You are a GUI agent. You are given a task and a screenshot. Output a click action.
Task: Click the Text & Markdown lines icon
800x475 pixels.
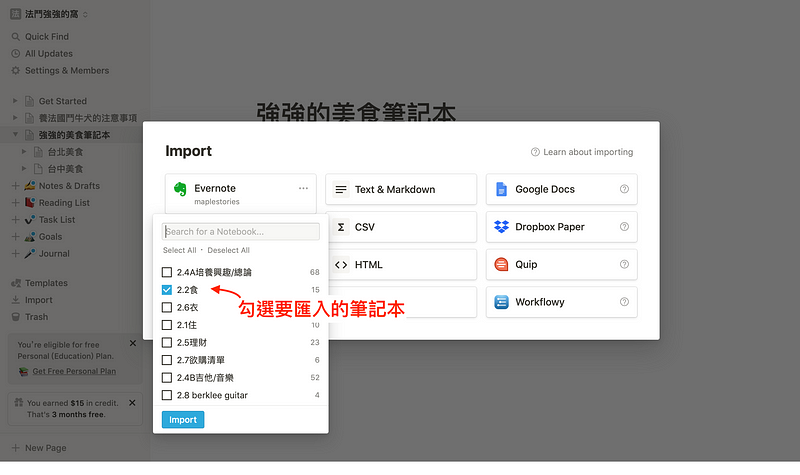click(x=341, y=189)
